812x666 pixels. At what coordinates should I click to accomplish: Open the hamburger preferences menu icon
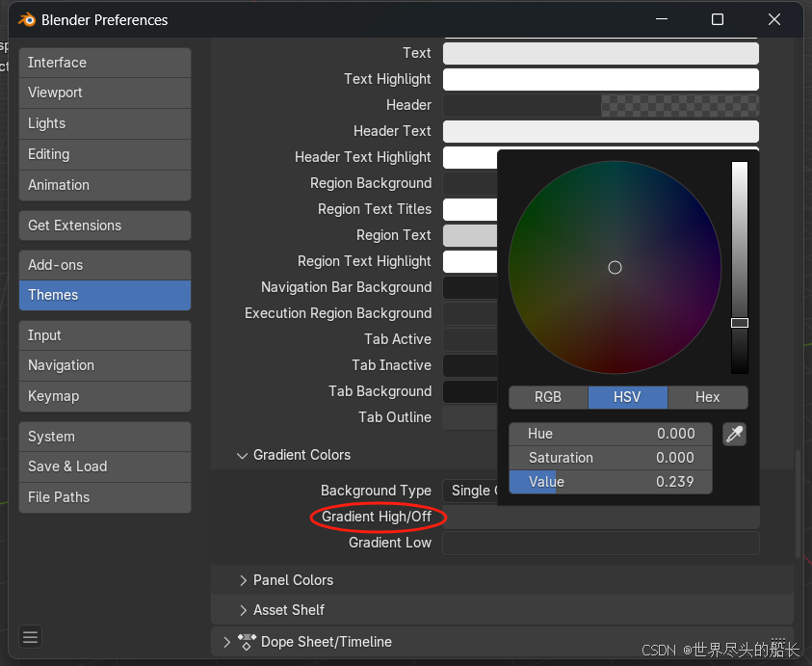30,637
